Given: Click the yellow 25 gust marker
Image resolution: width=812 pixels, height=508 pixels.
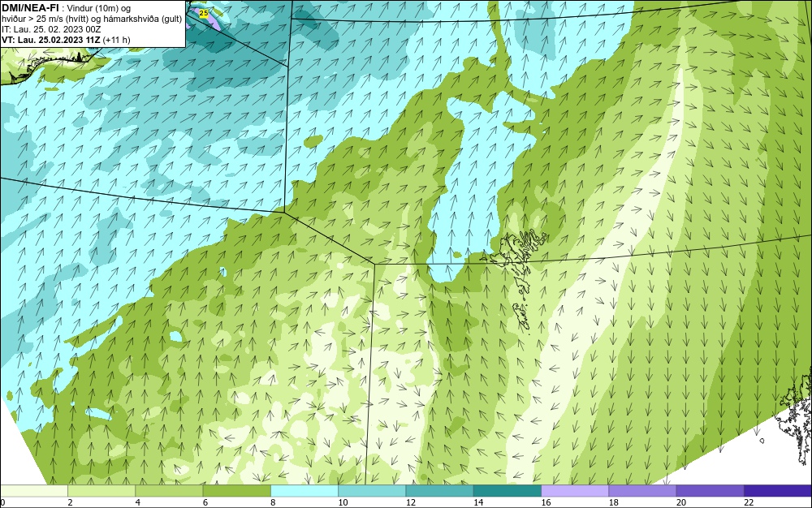Looking at the screenshot, I should (204, 14).
